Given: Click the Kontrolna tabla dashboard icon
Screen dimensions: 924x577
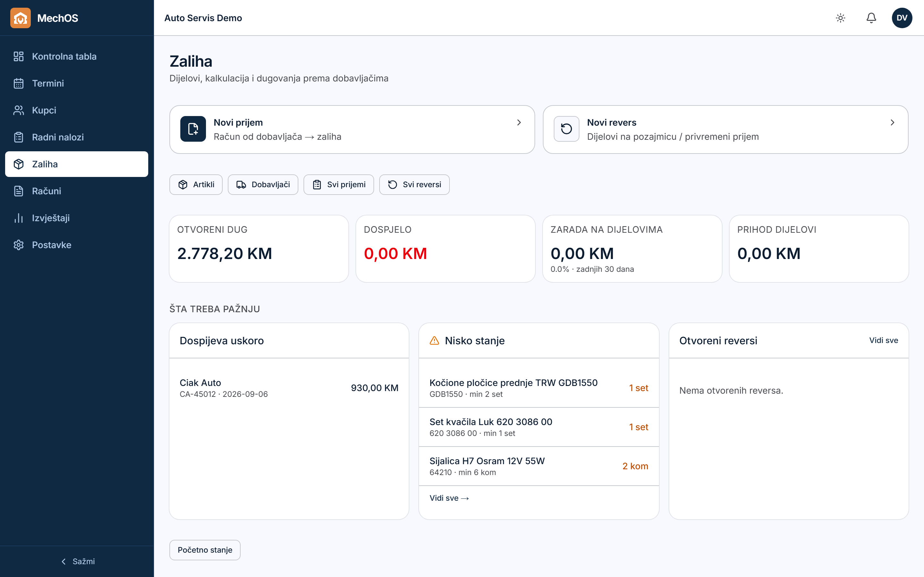Looking at the screenshot, I should click(x=18, y=56).
